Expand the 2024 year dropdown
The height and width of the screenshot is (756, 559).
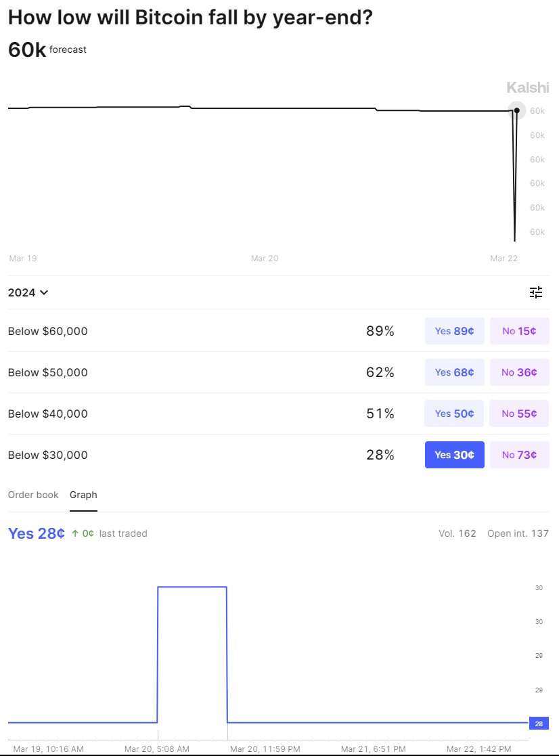28,292
